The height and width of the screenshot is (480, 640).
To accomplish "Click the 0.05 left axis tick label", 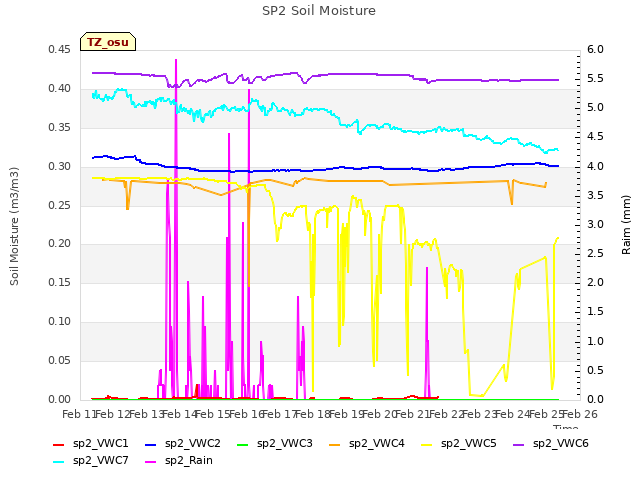I will pos(59,360).
